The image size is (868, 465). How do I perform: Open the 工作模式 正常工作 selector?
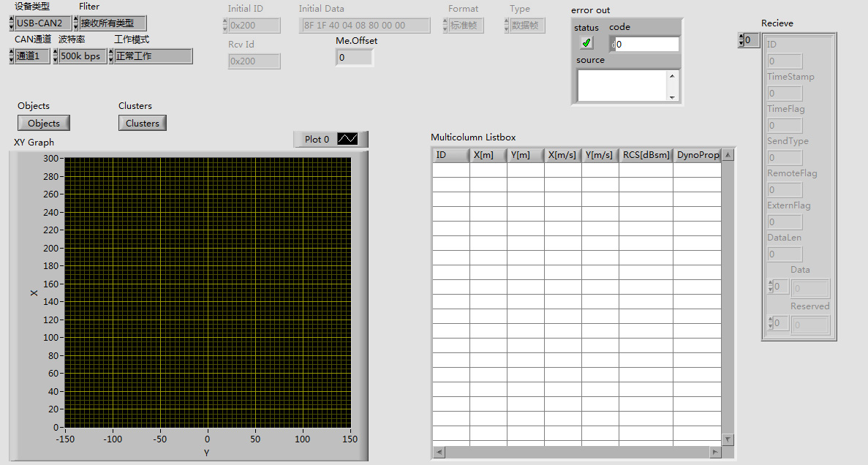pyautogui.click(x=152, y=56)
